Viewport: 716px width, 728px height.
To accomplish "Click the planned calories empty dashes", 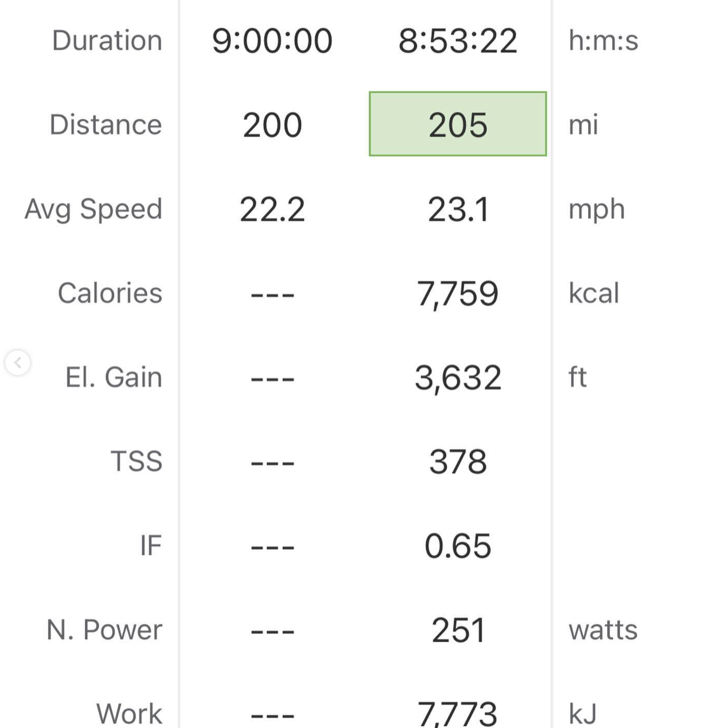I will [x=272, y=295].
